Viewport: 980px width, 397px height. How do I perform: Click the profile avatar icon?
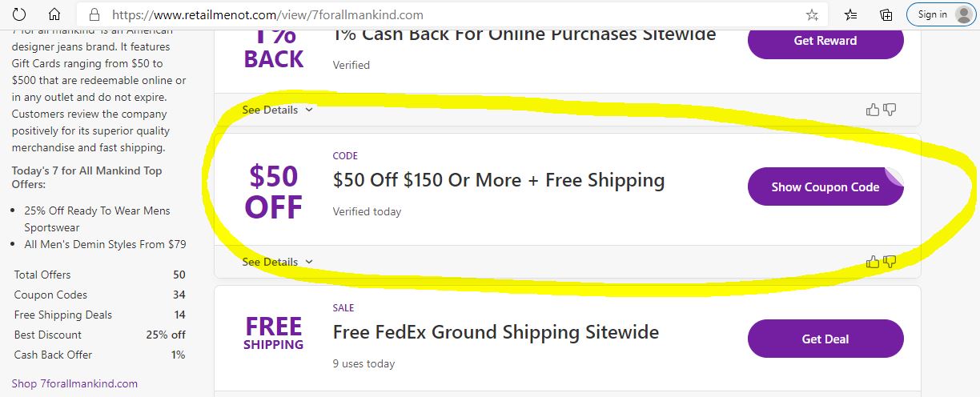pos(962,14)
